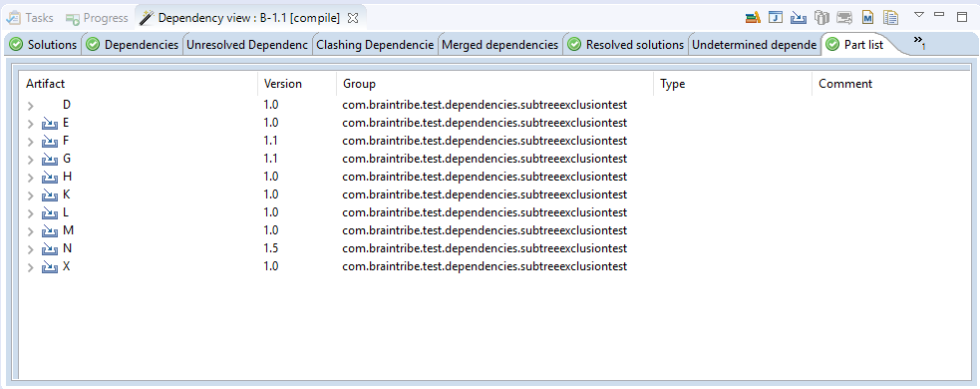Screen dimensions: 980x389
Task: Expand artifact X row
Action: [x=31, y=267]
